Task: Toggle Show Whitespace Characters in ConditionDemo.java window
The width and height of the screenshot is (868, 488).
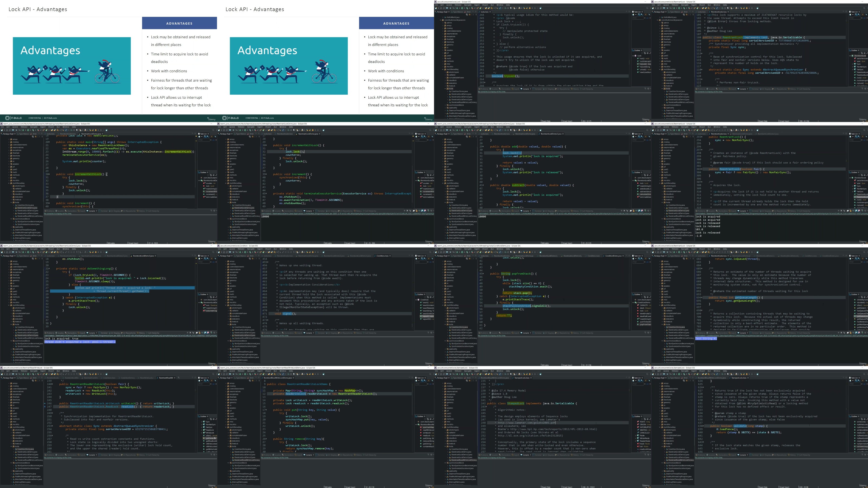Action: click(511, 252)
